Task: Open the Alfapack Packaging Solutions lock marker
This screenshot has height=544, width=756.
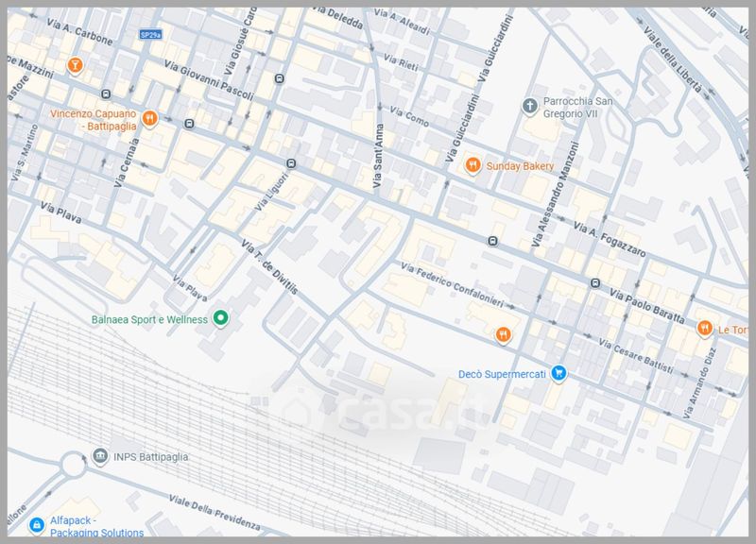Action: point(36,524)
